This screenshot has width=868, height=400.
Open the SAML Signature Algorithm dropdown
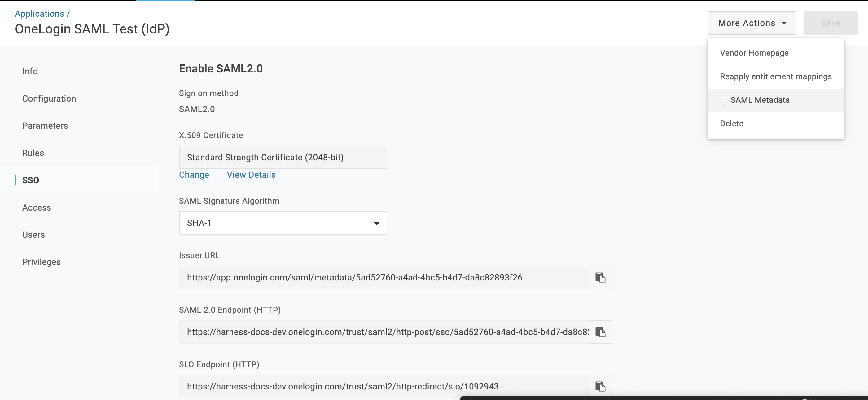pyautogui.click(x=283, y=223)
